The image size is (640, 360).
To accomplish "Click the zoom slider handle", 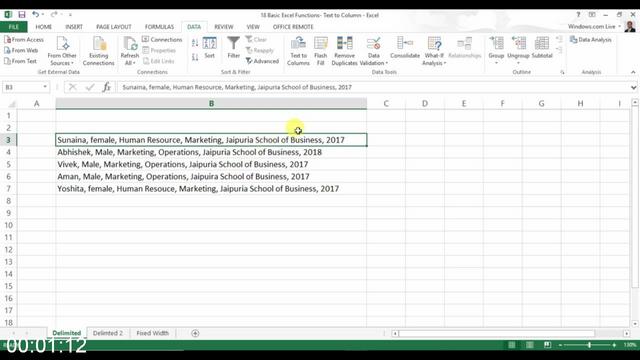I will click(589, 345).
